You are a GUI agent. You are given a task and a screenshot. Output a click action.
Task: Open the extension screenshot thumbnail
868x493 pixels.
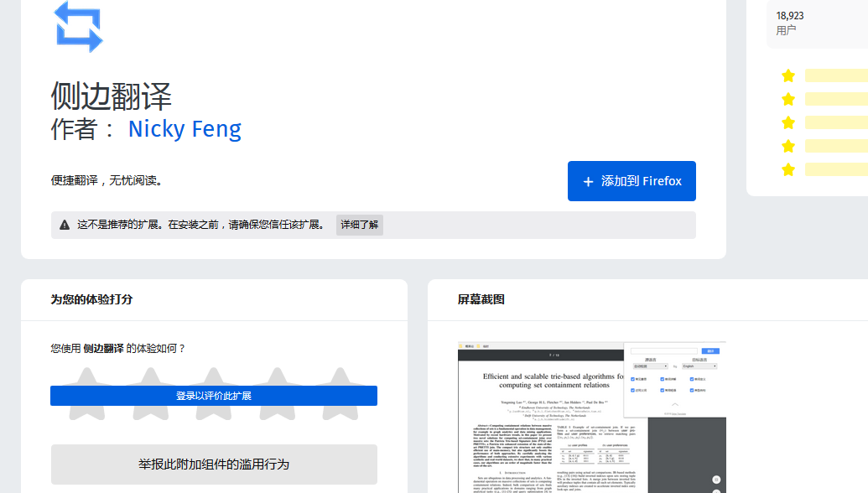(x=592, y=418)
